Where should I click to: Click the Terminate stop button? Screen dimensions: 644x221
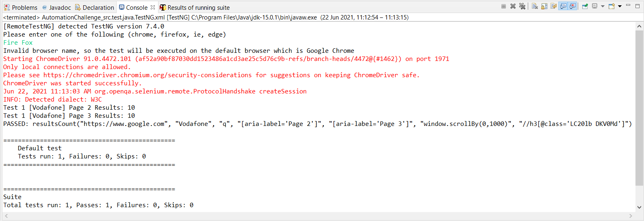[503, 6]
